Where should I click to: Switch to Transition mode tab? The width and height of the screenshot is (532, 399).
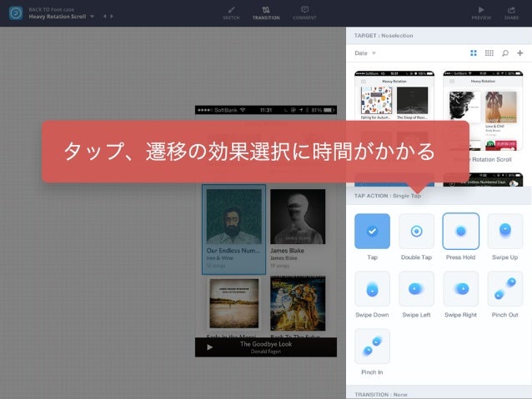266,13
